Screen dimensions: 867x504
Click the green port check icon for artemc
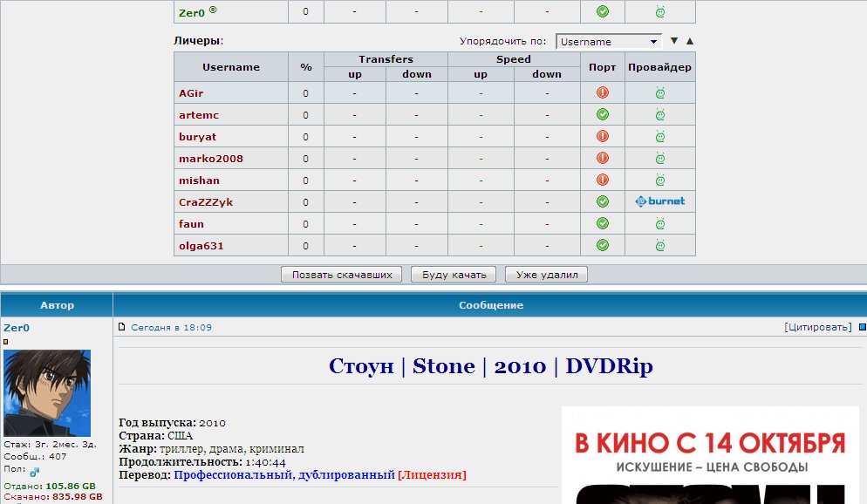coord(602,114)
